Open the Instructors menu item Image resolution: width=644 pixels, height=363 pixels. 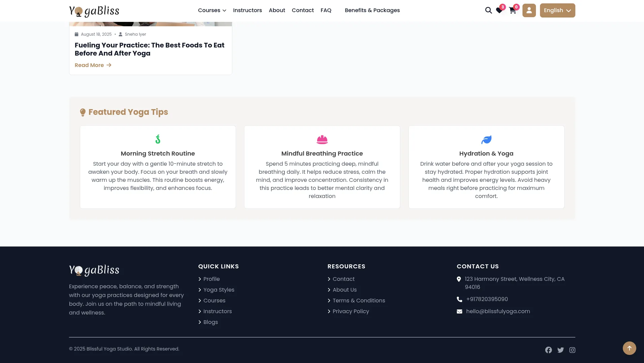(x=247, y=10)
